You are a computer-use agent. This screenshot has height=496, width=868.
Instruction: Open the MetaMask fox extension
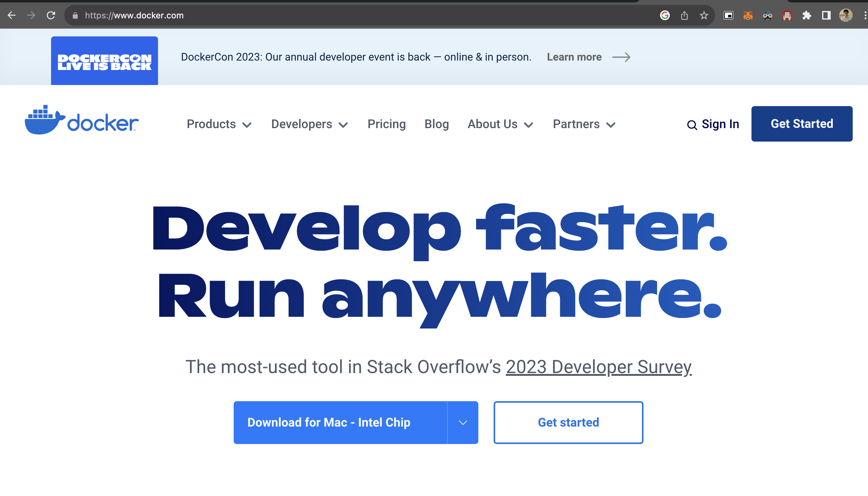[748, 15]
